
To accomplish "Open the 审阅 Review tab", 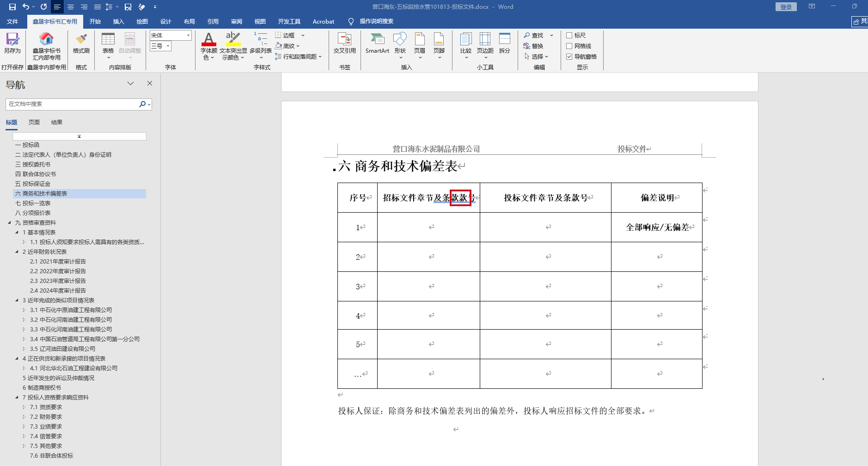I will pyautogui.click(x=237, y=21).
